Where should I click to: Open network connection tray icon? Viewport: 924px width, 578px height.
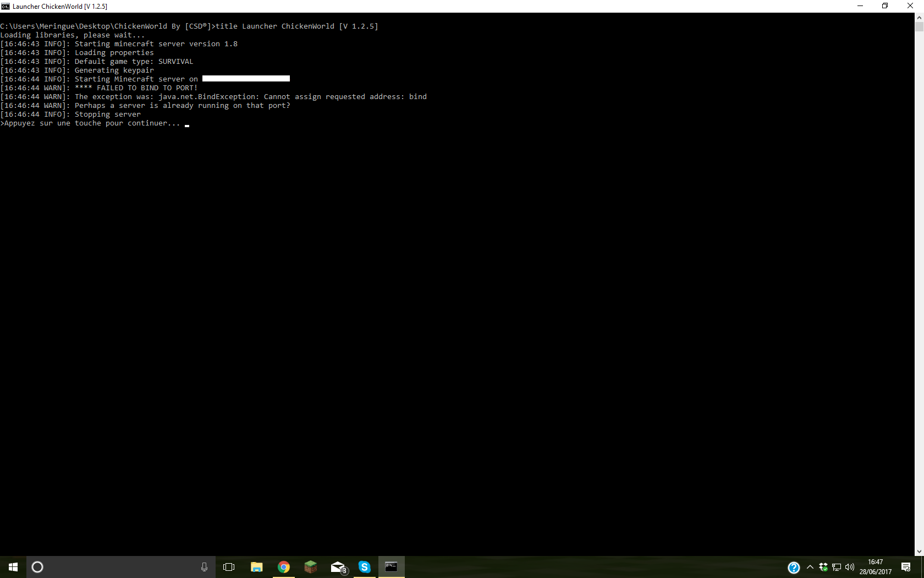(837, 567)
